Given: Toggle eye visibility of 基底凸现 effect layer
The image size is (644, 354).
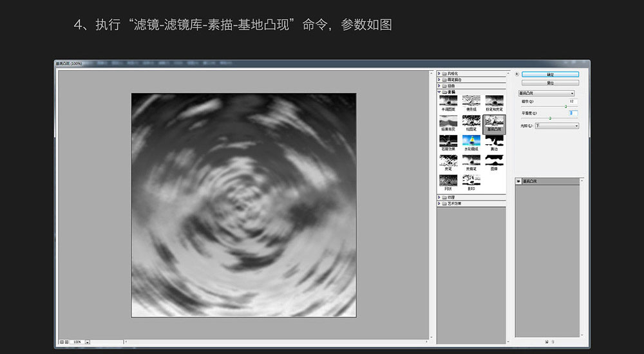Looking at the screenshot, I should tap(518, 181).
